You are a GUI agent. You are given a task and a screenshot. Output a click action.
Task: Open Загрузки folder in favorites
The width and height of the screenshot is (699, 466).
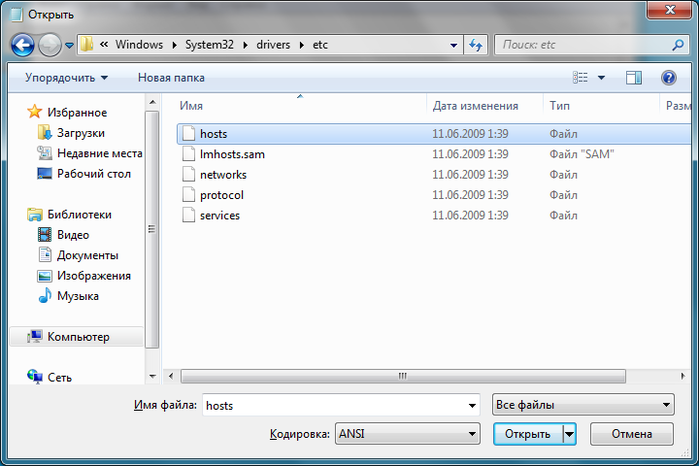[x=81, y=133]
